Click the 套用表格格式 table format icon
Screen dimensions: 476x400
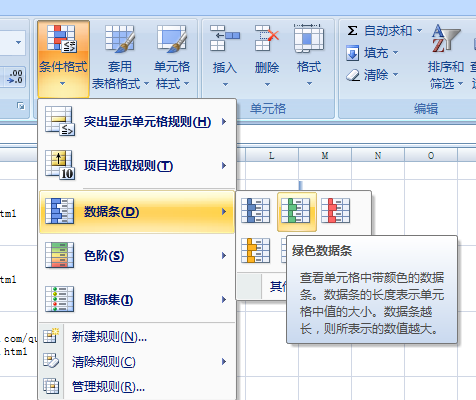click(x=120, y=39)
